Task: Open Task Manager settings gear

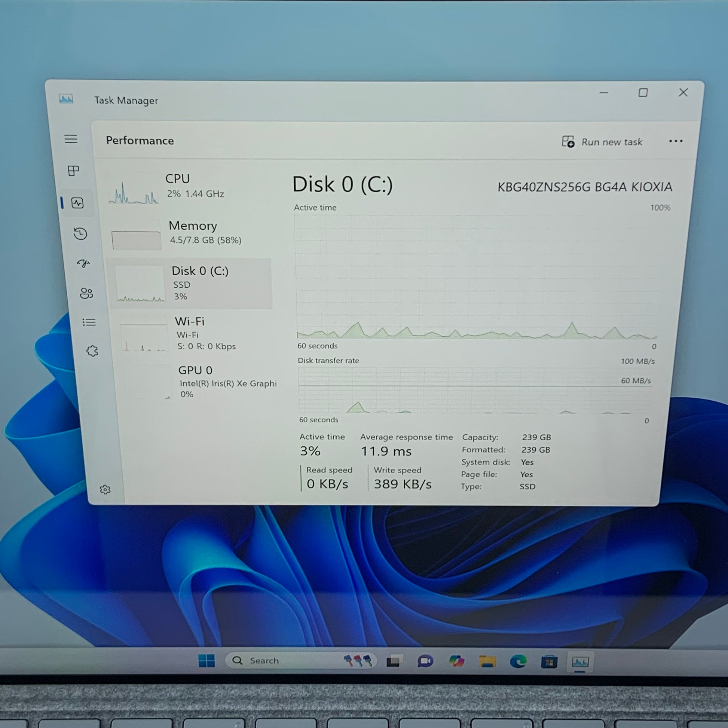Action: [x=105, y=489]
